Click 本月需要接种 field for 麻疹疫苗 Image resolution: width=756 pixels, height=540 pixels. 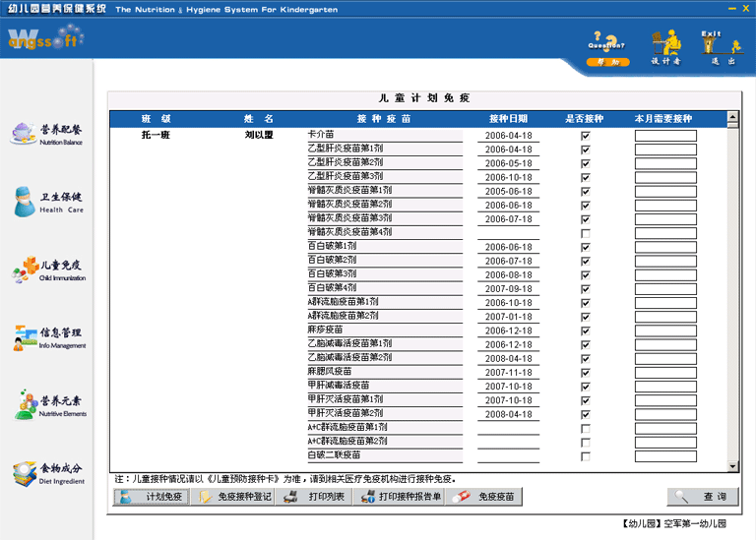coord(665,330)
